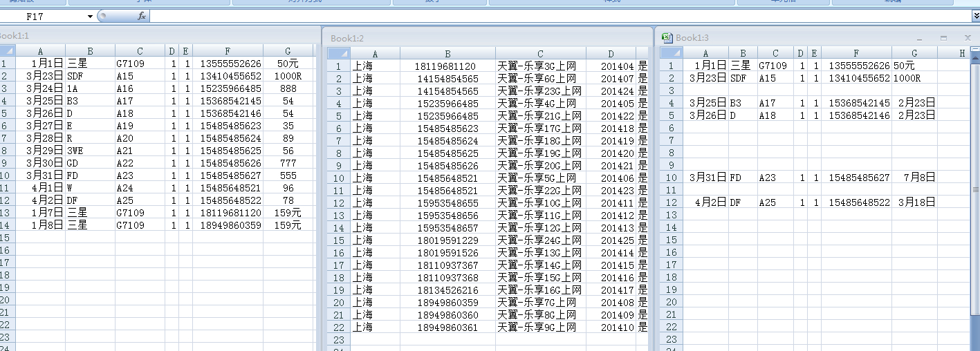980x351 pixels.
Task: Click cell 777 in Book1:1
Action: click(x=288, y=163)
